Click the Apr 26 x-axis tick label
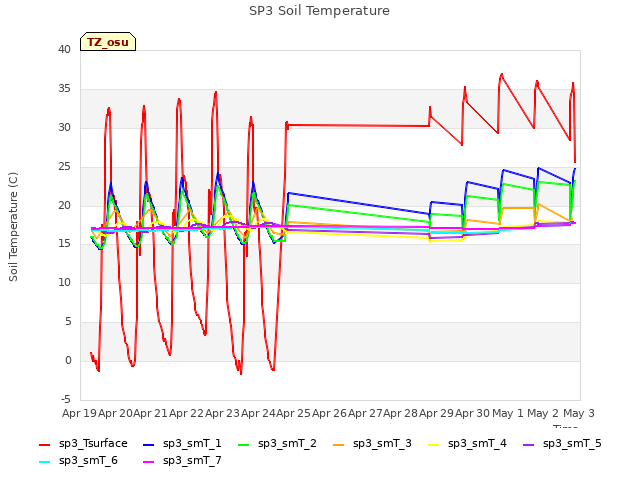This screenshot has width=640, height=480. 329,413
